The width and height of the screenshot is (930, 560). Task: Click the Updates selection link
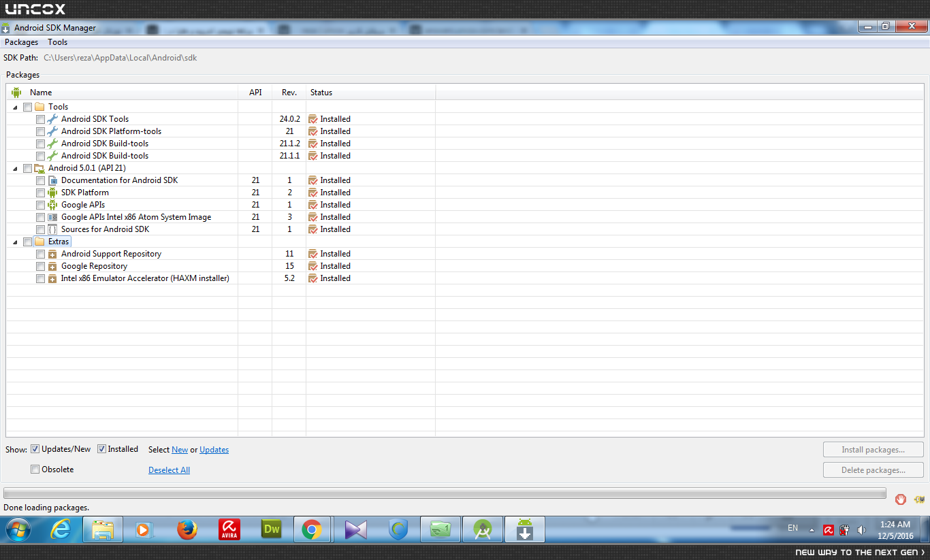[x=214, y=450]
